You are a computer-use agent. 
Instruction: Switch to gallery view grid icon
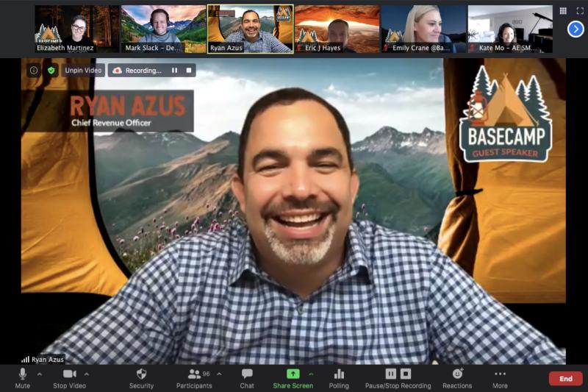[563, 11]
